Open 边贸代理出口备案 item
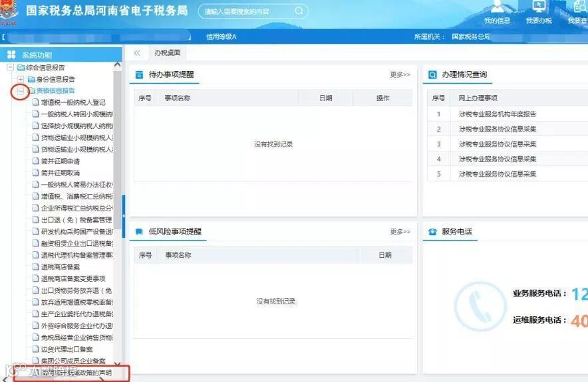 pos(67,349)
